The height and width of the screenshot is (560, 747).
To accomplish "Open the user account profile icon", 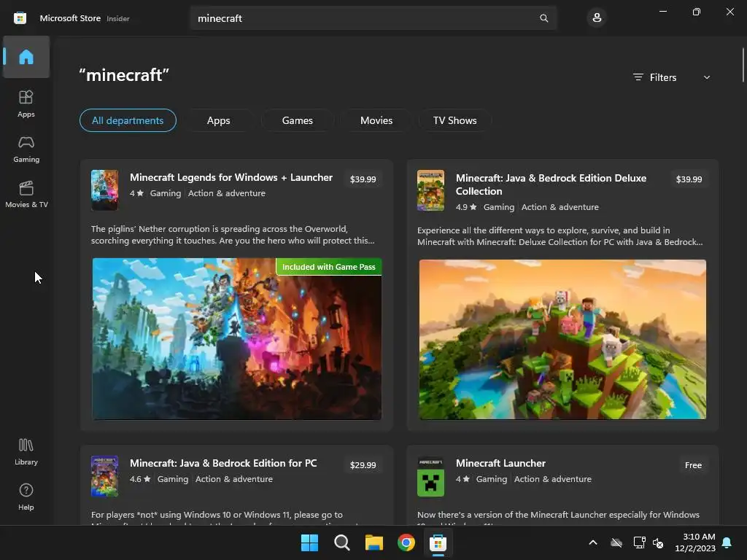I will [x=597, y=18].
